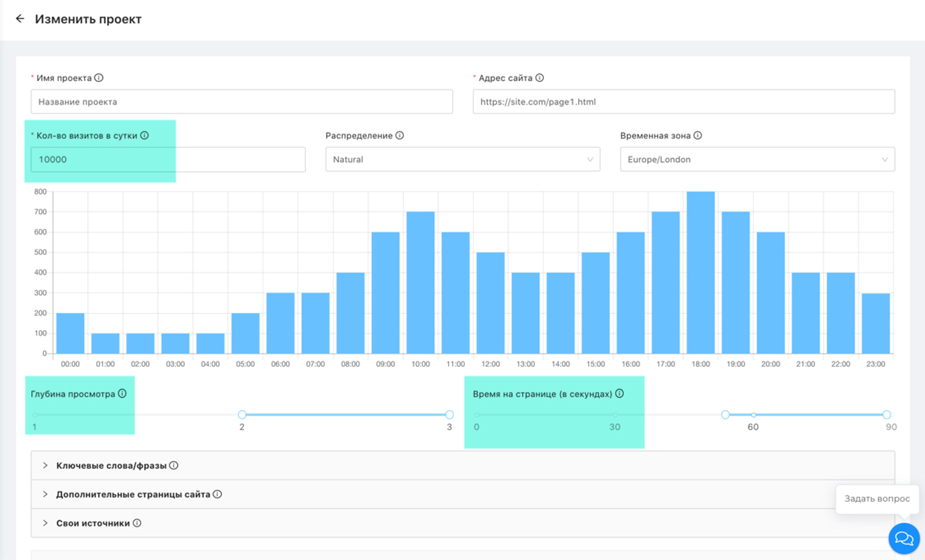Click the time slider handle at 90 seconds
Image resolution: width=925 pixels, height=560 pixels.
click(887, 415)
